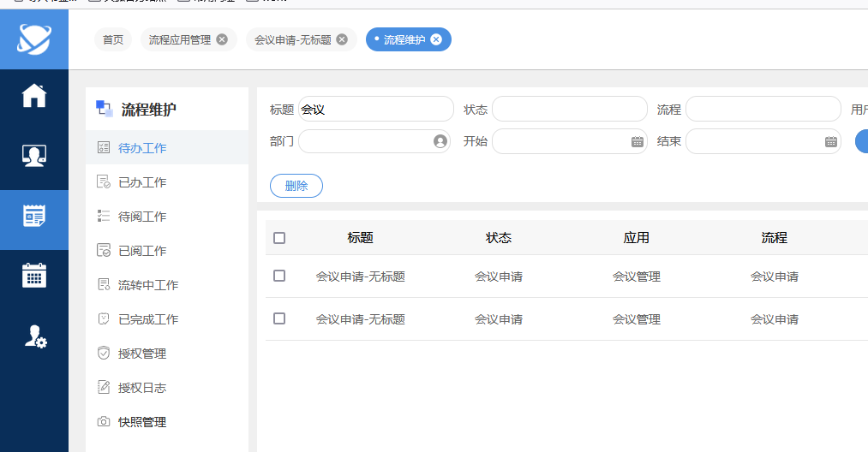Check the second 会议申请-无标题 row checkbox
868x452 pixels.
coord(279,318)
